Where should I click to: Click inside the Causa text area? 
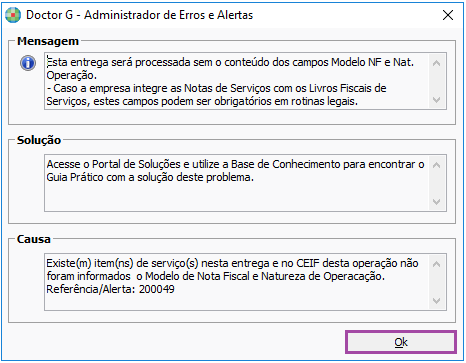pos(237,282)
